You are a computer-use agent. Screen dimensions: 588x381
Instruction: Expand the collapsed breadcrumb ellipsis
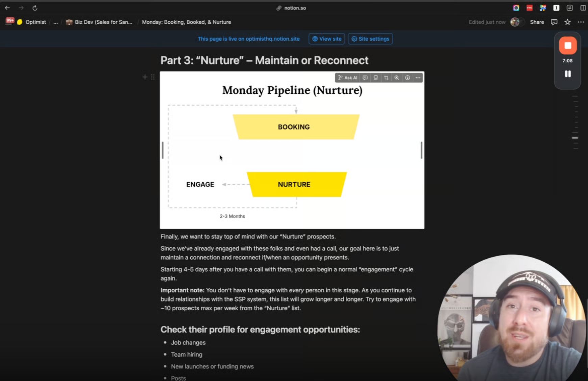56,22
